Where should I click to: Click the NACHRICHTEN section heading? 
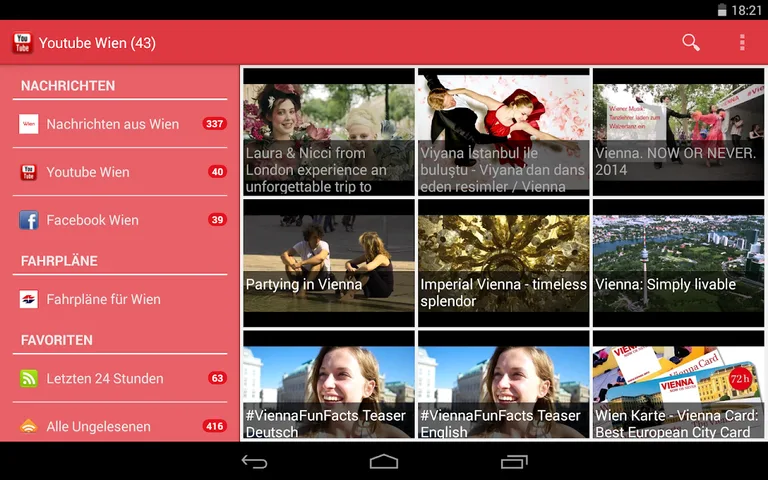68,86
